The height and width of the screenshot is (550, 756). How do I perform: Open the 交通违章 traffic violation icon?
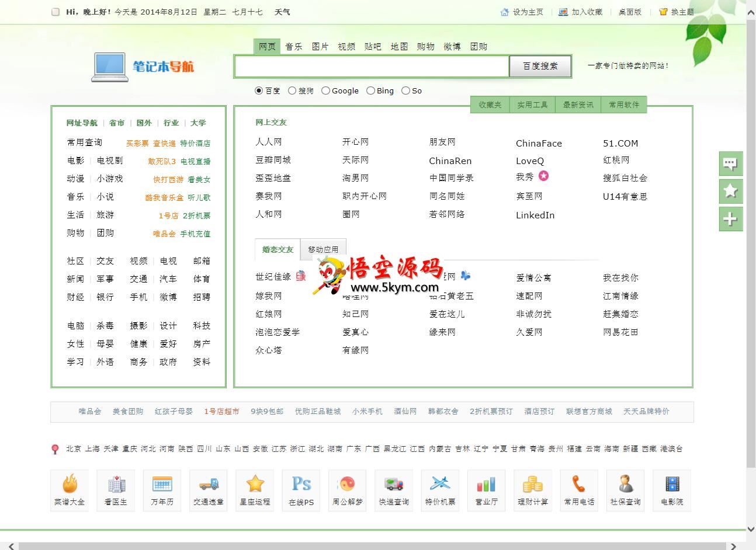click(209, 490)
